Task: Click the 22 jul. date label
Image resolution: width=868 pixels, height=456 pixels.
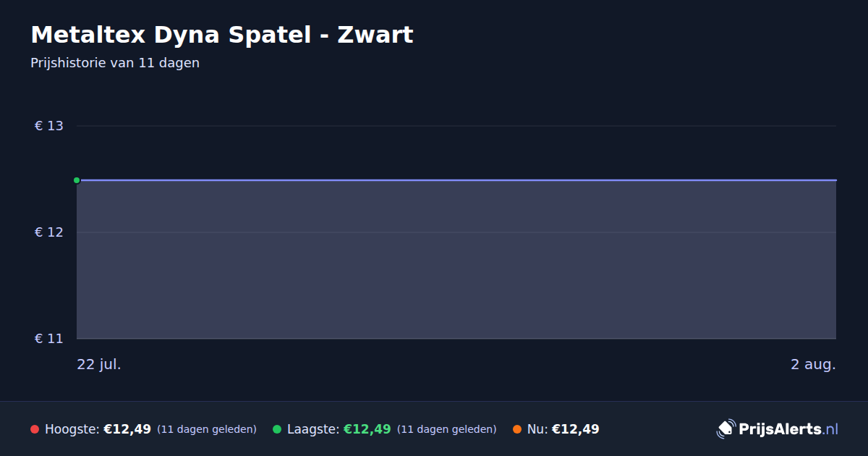Action: (x=99, y=364)
